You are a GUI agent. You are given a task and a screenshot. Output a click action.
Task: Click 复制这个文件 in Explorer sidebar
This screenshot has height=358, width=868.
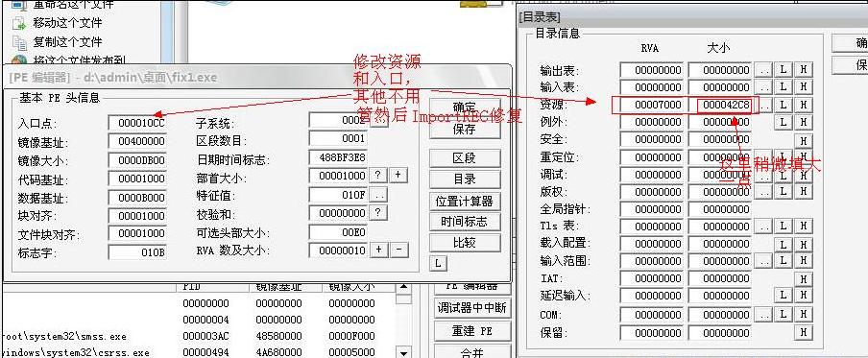[67, 42]
